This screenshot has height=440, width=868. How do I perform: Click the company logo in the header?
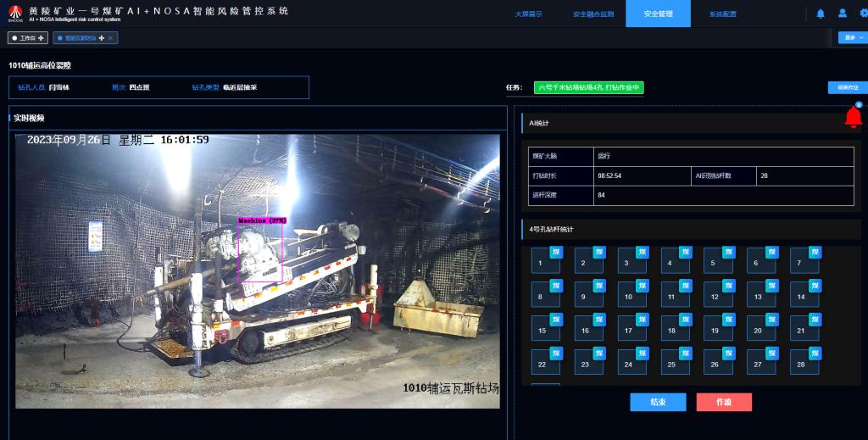click(x=14, y=14)
